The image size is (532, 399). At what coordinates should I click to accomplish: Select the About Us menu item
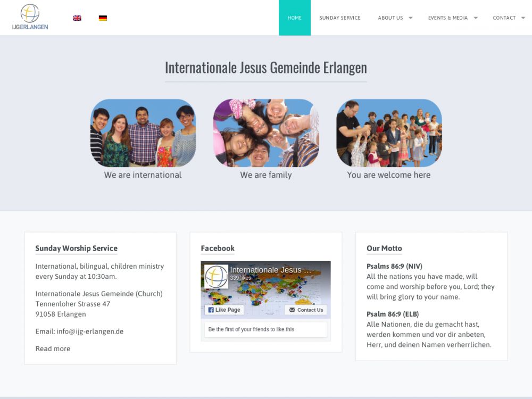coord(390,18)
